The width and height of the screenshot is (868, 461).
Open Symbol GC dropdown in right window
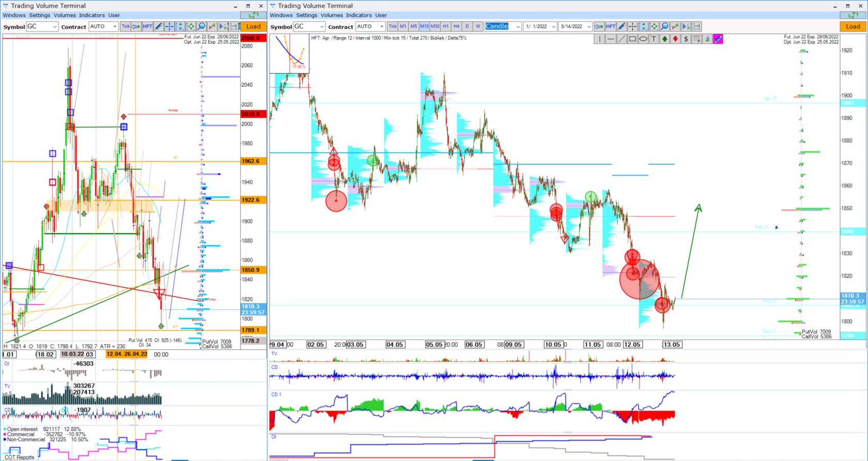[x=309, y=26]
